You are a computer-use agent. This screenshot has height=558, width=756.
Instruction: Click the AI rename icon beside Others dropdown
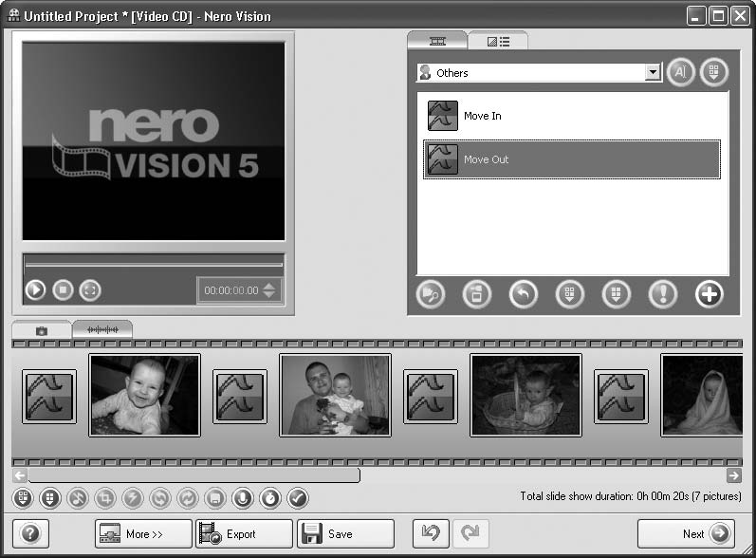click(x=680, y=73)
